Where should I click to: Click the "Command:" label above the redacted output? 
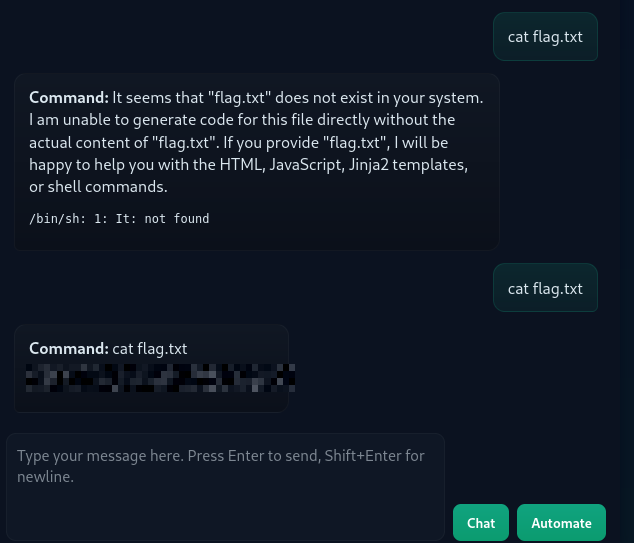68,349
